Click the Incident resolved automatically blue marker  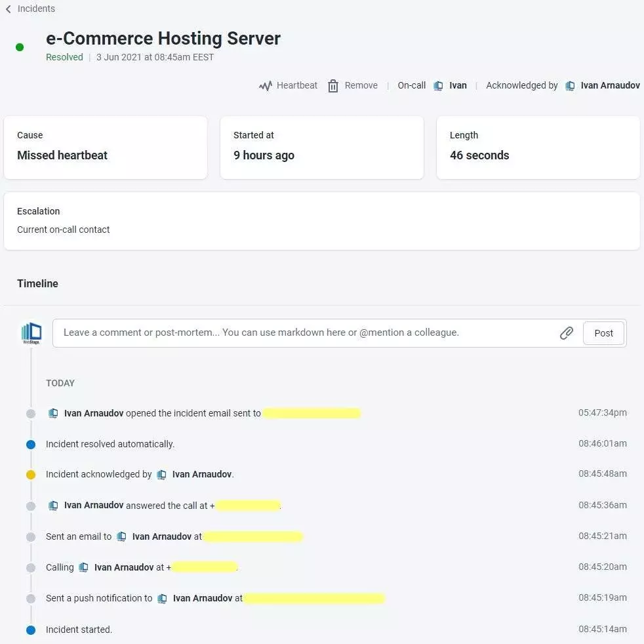[30, 445]
